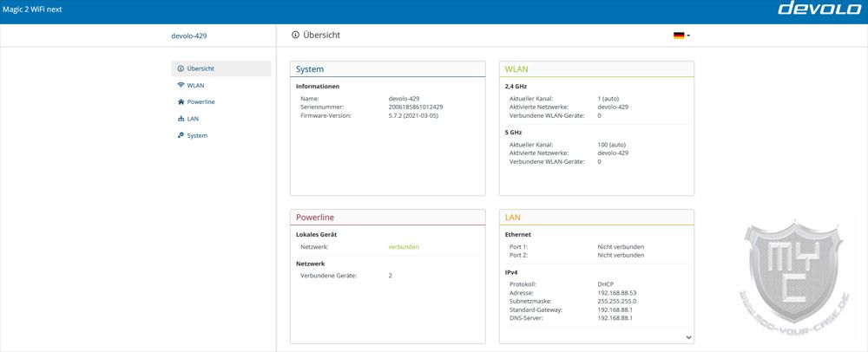Image resolution: width=868 pixels, height=352 pixels.
Task: Open the WLAN panel heading
Action: 516,69
